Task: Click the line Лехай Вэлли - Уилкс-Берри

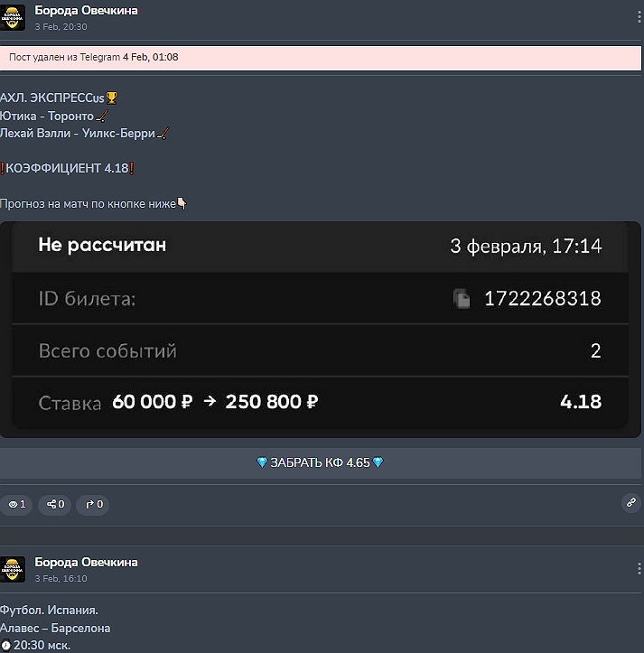Action: [x=78, y=134]
